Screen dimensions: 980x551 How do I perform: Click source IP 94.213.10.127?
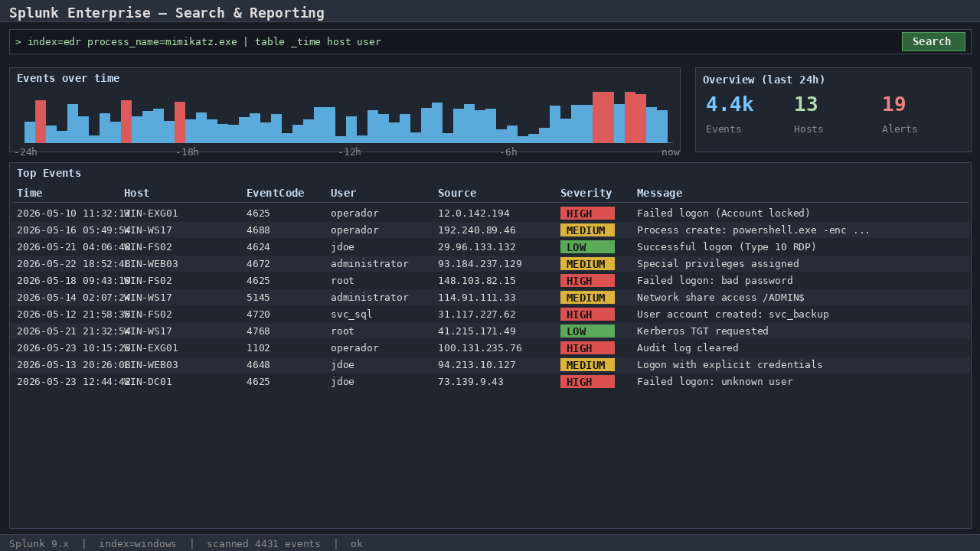[x=477, y=365]
